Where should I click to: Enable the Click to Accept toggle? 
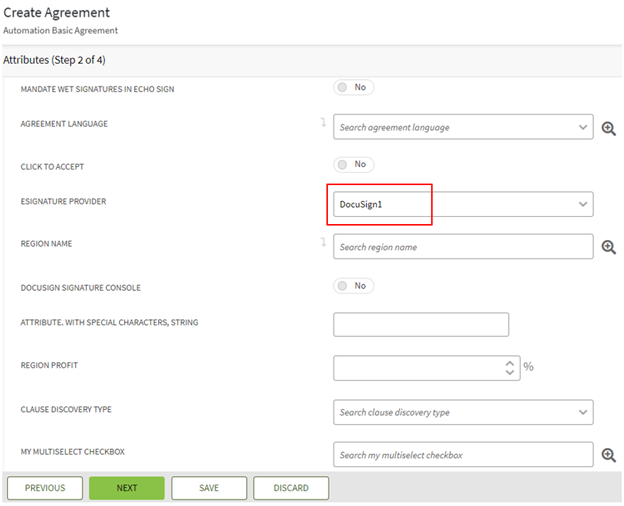click(x=353, y=164)
